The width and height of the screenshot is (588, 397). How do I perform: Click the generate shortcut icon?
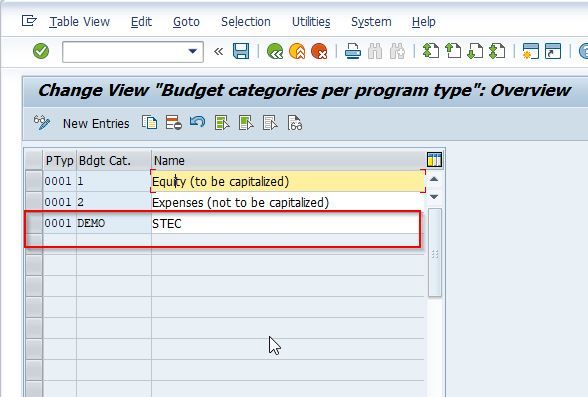(553, 51)
